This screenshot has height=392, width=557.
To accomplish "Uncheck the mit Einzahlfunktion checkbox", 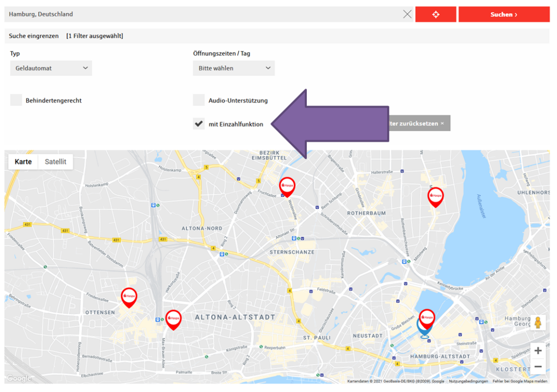I will [x=199, y=124].
